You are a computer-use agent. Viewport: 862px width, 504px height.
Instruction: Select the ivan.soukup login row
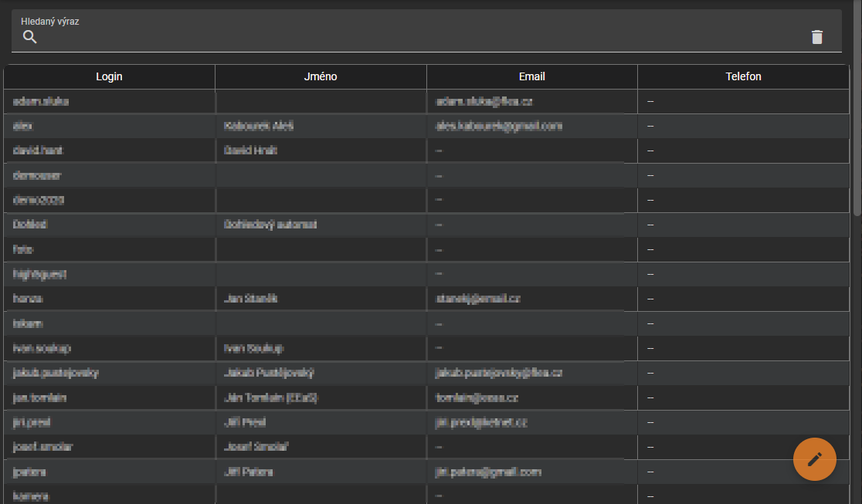pyautogui.click(x=426, y=348)
